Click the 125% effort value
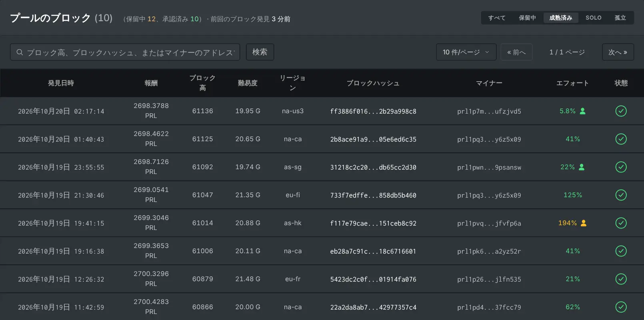Image resolution: width=644 pixels, height=320 pixels. [x=572, y=195]
